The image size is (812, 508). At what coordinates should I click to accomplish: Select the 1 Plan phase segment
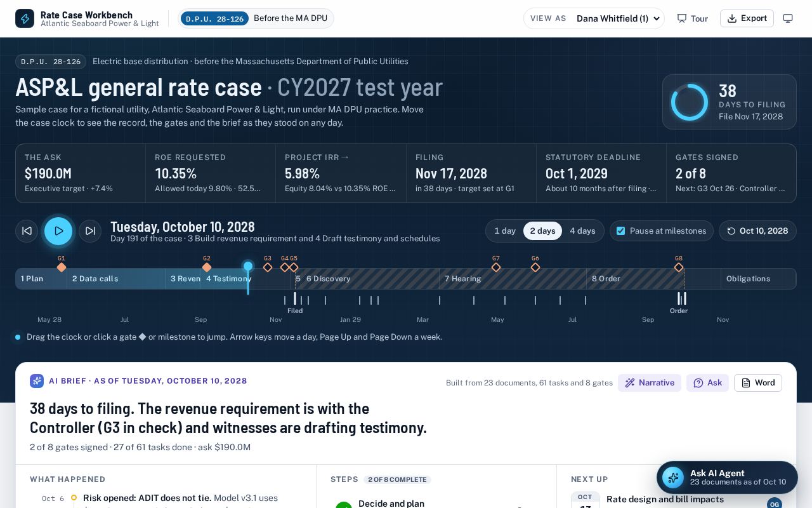pyautogui.click(x=41, y=279)
